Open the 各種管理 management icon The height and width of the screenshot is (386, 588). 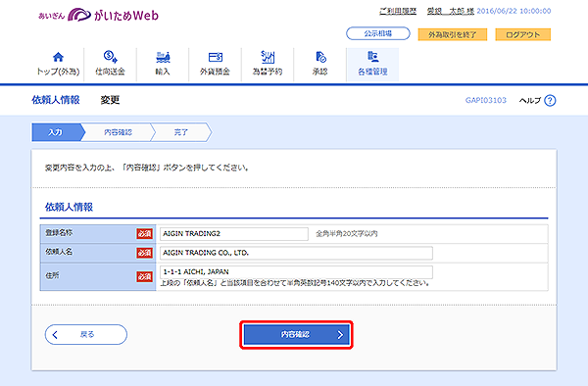point(372,57)
